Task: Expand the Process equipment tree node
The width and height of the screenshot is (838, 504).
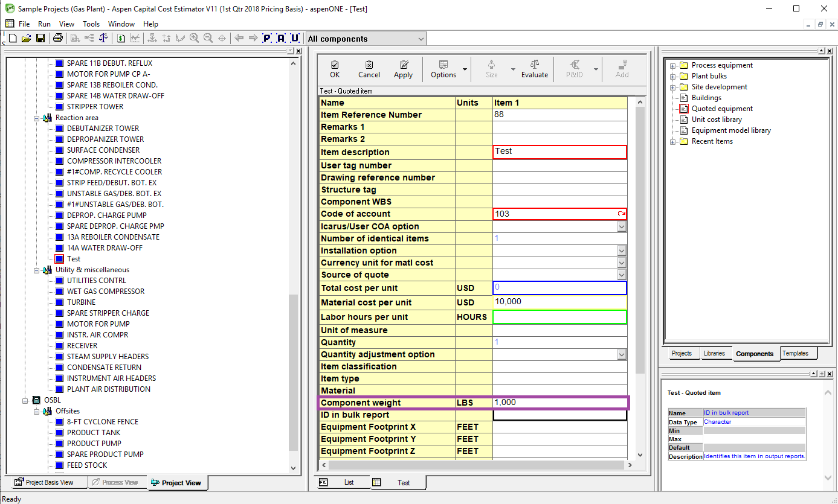Action: tap(672, 65)
